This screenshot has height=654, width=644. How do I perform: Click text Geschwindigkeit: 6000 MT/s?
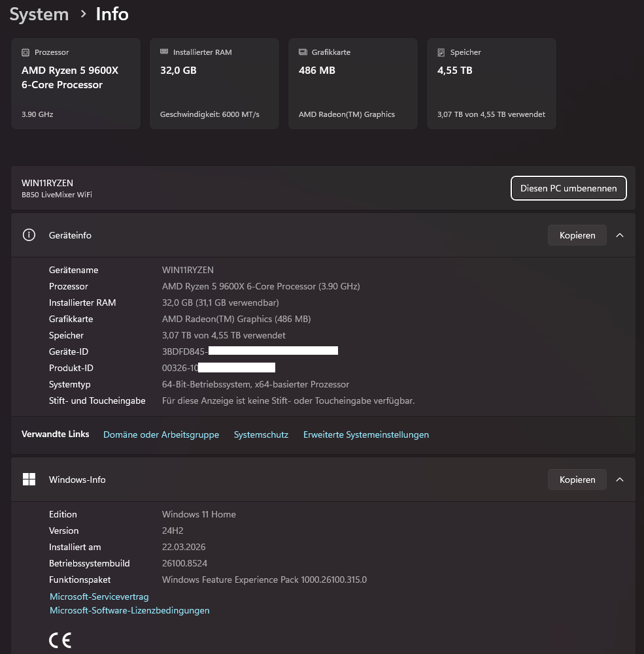pyautogui.click(x=209, y=114)
